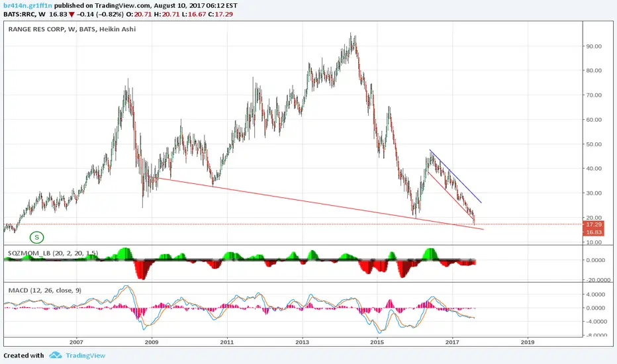This screenshot has width=617, height=364.
Task: Click the 40.00 price axis value
Action: tap(594, 168)
